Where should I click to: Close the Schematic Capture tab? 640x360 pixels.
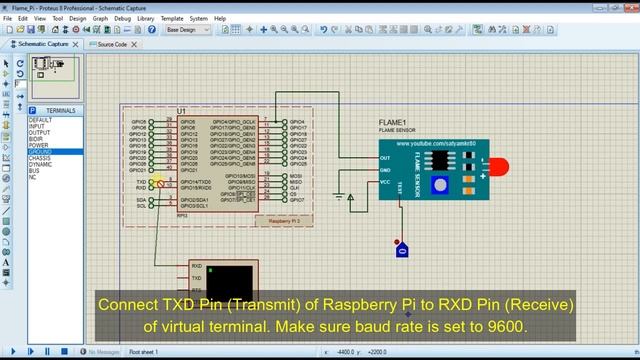coord(76,44)
